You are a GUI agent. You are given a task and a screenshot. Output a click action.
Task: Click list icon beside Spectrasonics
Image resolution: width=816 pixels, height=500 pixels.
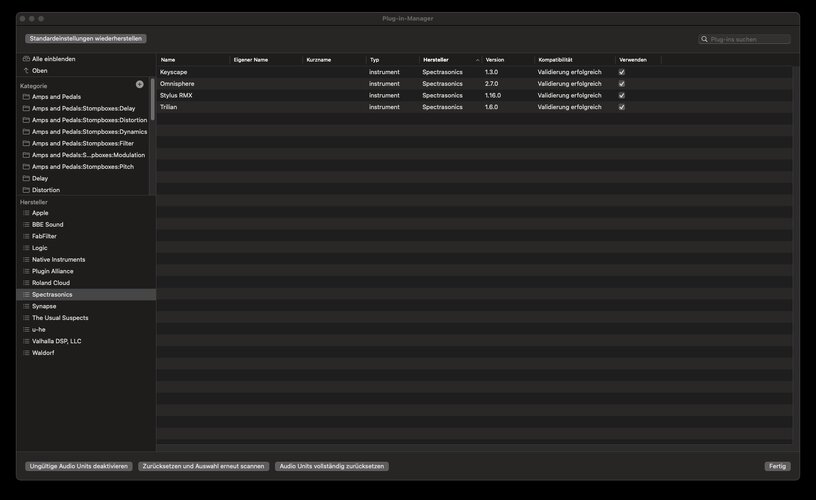tap(26, 294)
